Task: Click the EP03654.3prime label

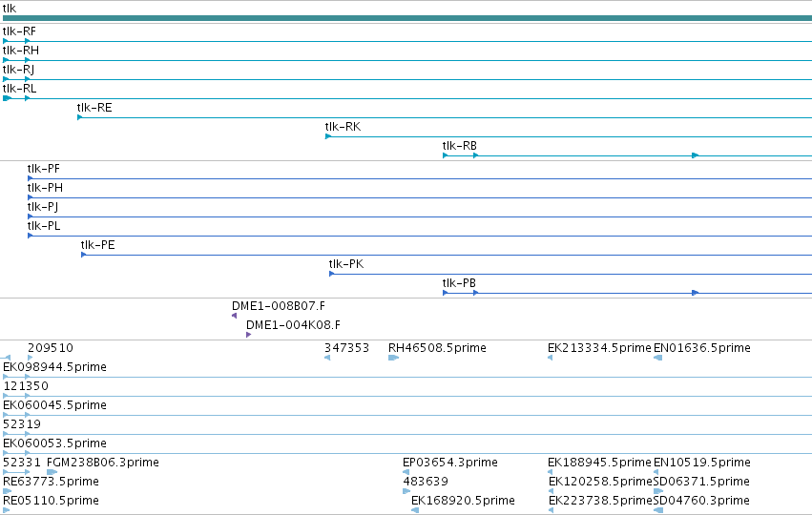Action: (x=450, y=463)
